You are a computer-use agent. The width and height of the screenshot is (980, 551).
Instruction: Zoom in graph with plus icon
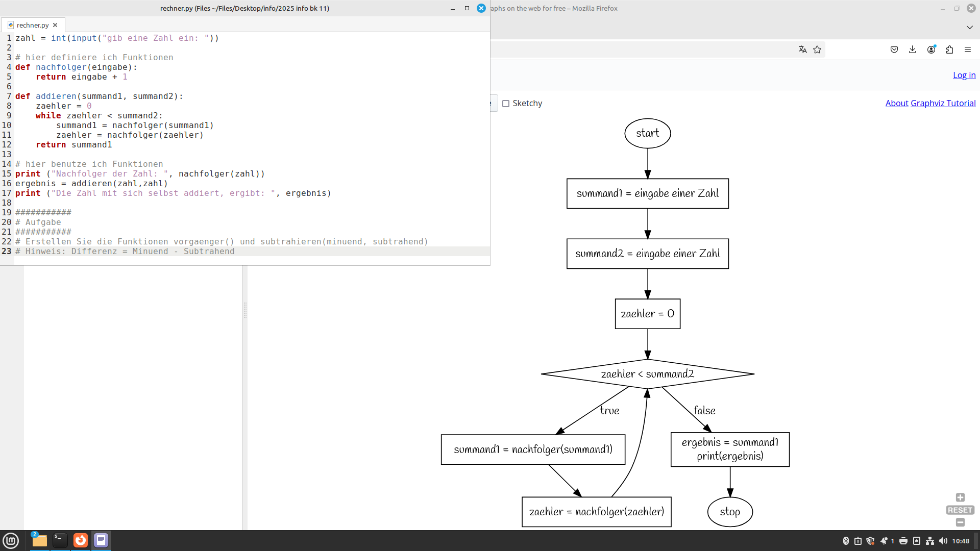960,497
